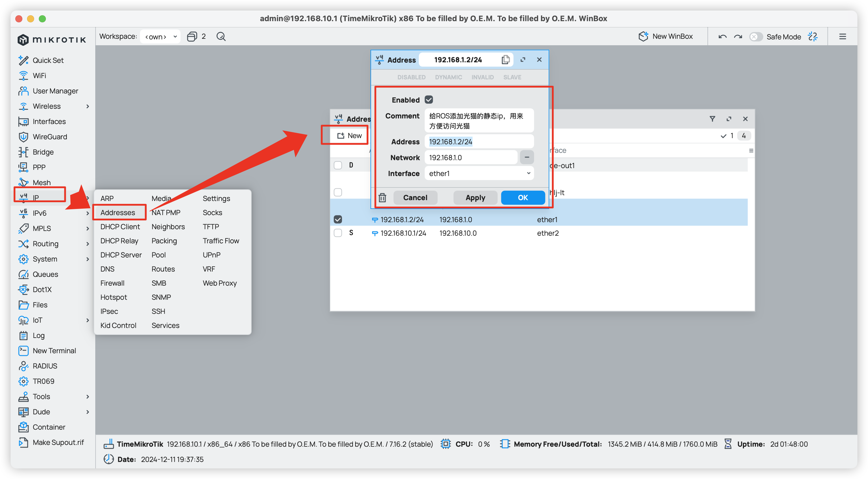Open the Log viewer
Image resolution: width=868 pixels, height=479 pixels.
coord(39,335)
